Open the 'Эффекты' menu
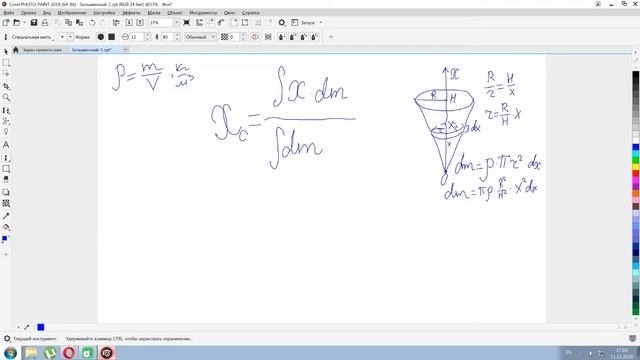The height and width of the screenshot is (360, 640). (x=131, y=13)
